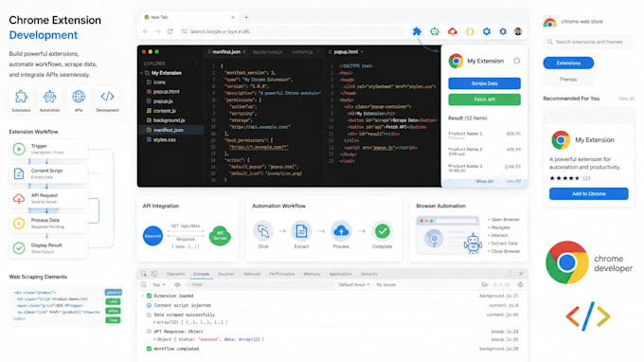This screenshot has height=362, width=644.
Task: Click the console Filter input field
Action: [x=260, y=284]
